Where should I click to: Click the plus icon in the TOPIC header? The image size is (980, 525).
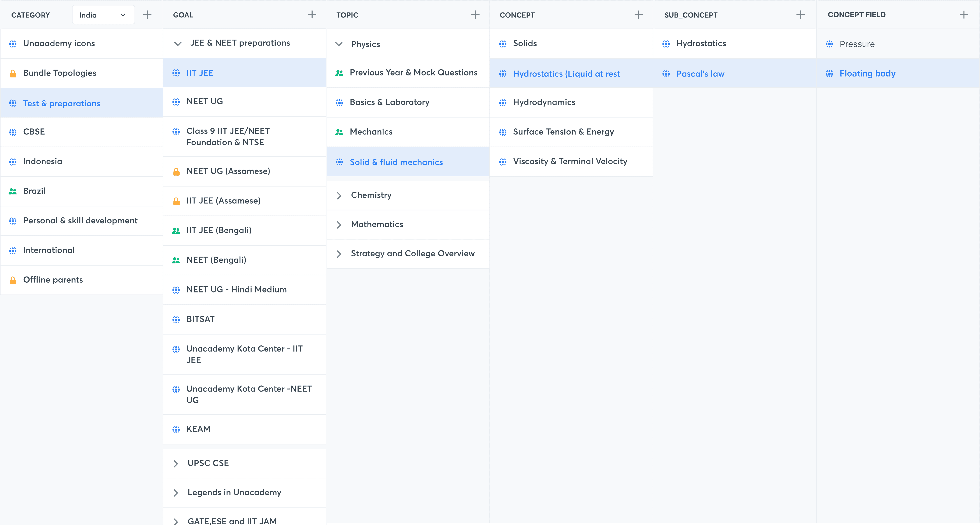click(475, 15)
